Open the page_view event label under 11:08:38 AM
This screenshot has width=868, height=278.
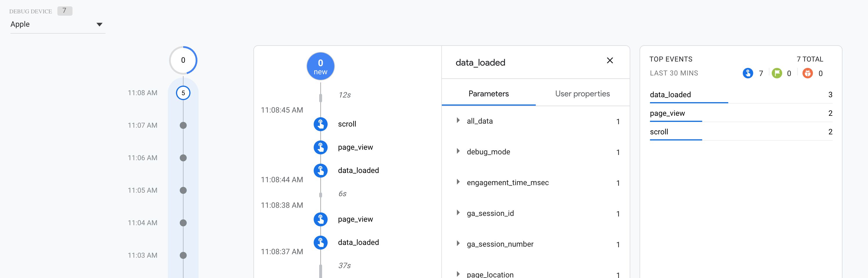click(x=355, y=219)
